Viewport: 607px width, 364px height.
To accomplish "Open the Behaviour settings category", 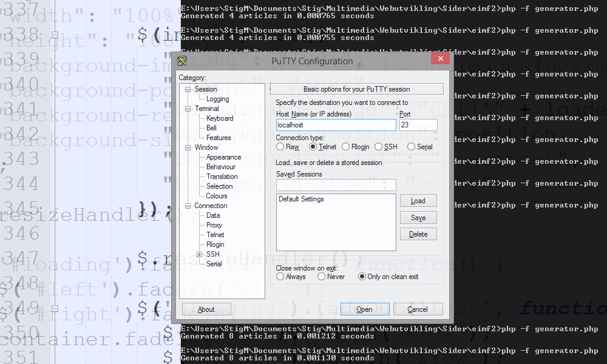I will pos(221,167).
